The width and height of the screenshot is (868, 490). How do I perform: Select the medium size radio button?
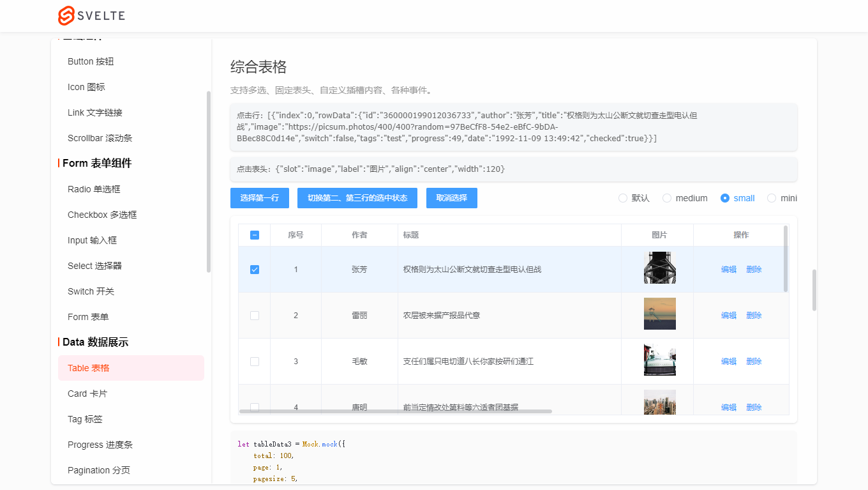[667, 198]
